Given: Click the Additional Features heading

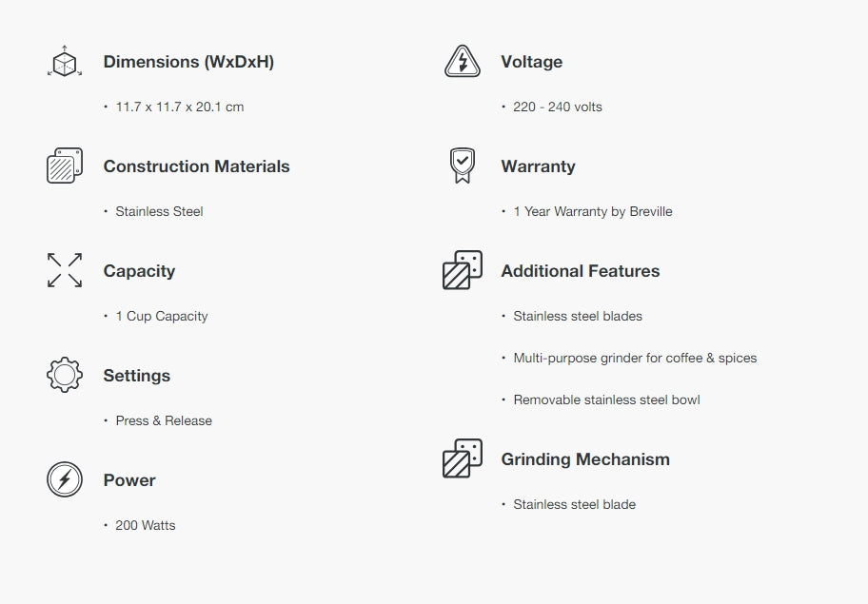Looking at the screenshot, I should pos(580,271).
